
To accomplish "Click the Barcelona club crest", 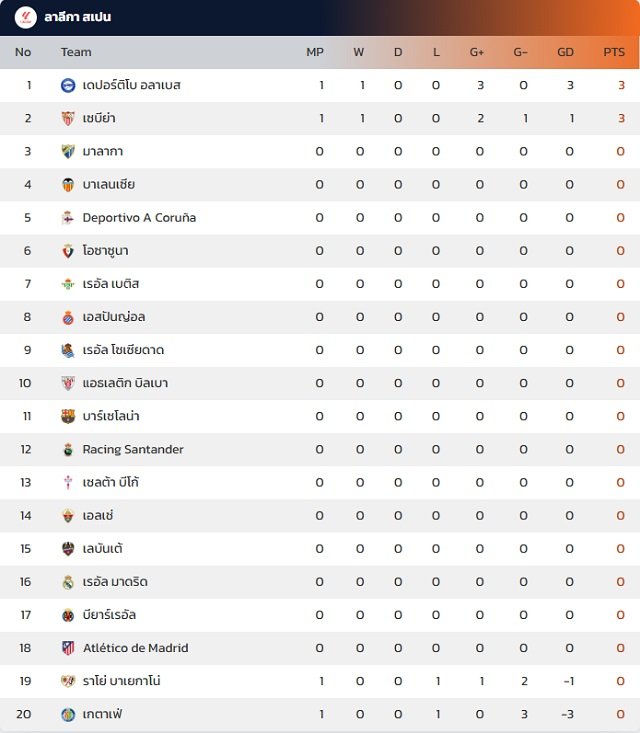I will pyautogui.click(x=68, y=416).
